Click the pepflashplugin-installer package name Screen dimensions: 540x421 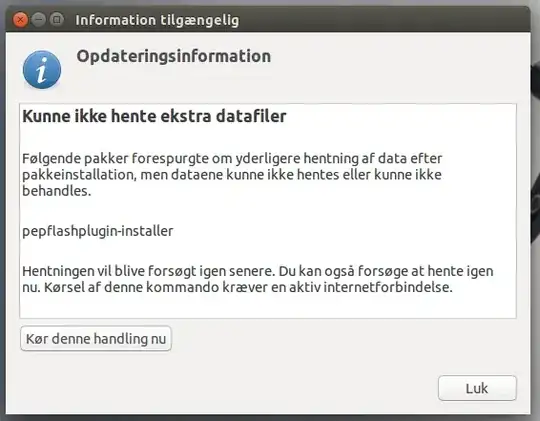click(x=98, y=231)
